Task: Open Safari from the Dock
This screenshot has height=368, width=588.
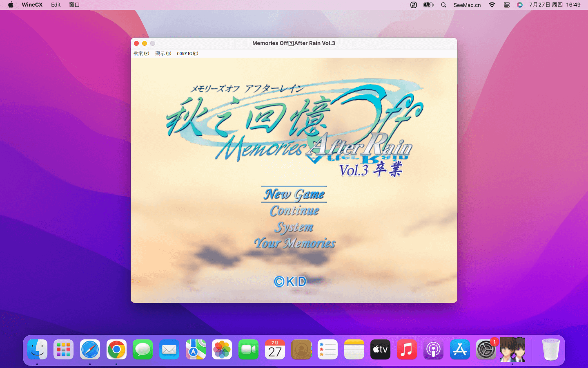Action: pos(90,350)
